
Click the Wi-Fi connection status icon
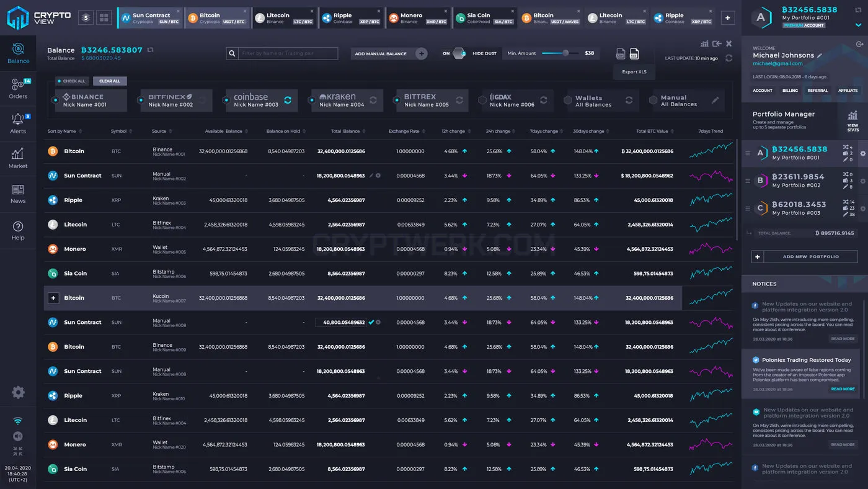click(x=17, y=421)
